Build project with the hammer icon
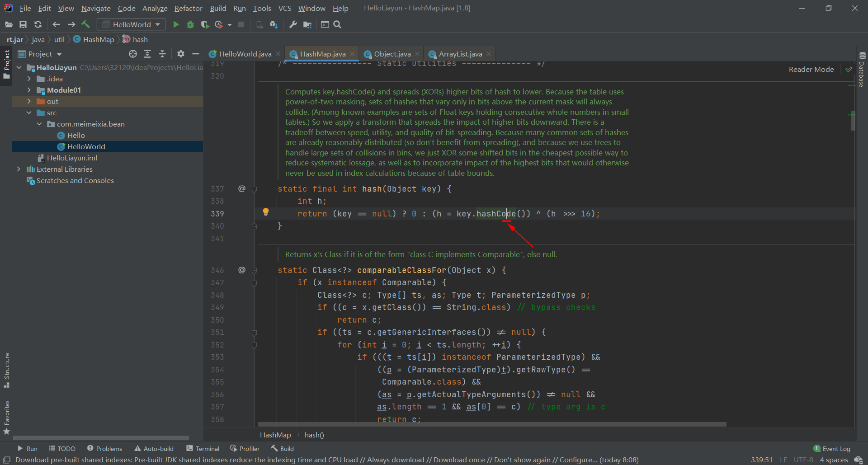This screenshot has width=868, height=465. [86, 24]
